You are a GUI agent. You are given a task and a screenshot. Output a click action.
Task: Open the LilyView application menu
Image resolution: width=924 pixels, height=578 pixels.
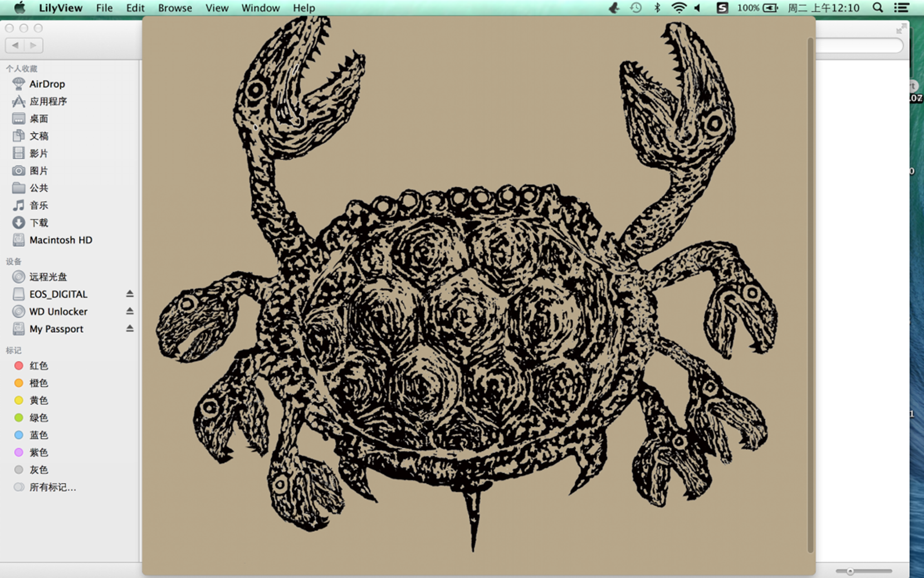click(x=60, y=8)
